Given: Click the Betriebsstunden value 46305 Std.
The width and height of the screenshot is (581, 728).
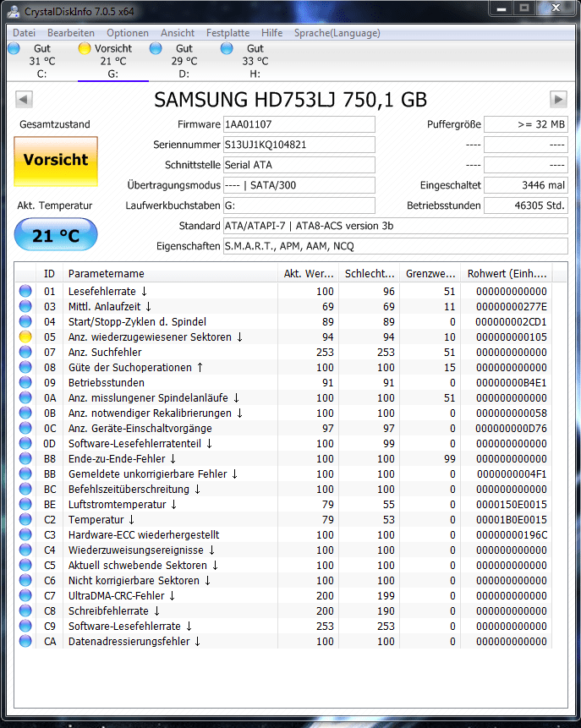Looking at the screenshot, I should click(526, 205).
